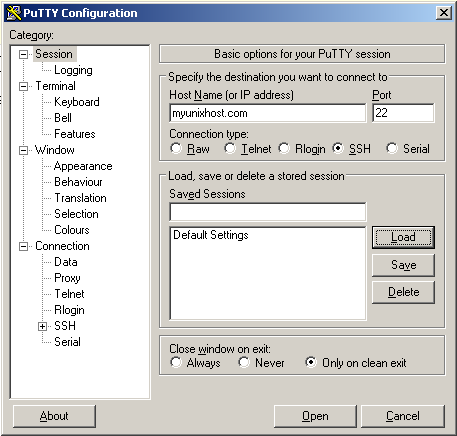Screen dimensions: 457x436
Task: Go to the Colours settings panel
Action: tap(72, 230)
